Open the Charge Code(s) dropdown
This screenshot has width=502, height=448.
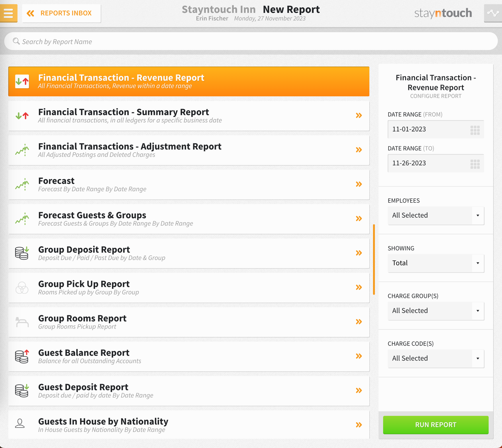436,358
